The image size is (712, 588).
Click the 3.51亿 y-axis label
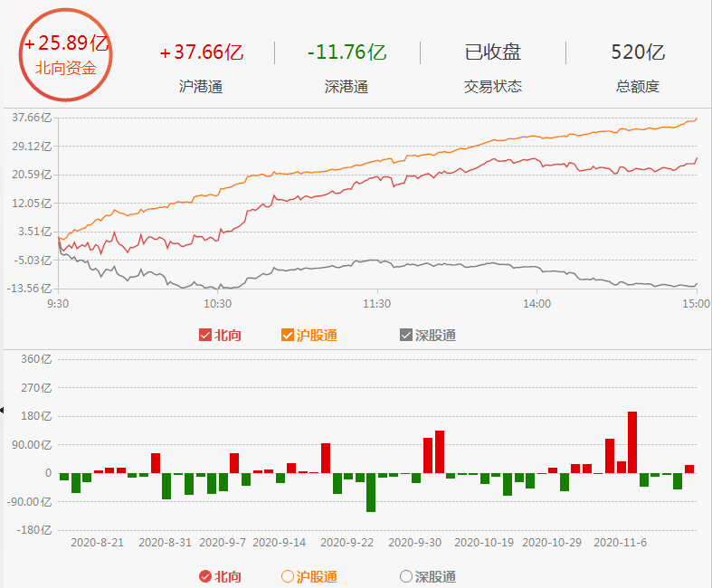click(35, 231)
